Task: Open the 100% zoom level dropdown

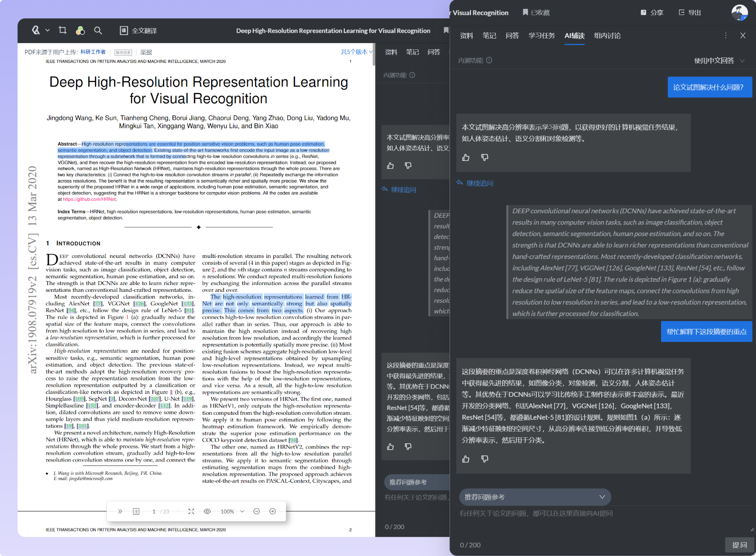Action: point(232,511)
